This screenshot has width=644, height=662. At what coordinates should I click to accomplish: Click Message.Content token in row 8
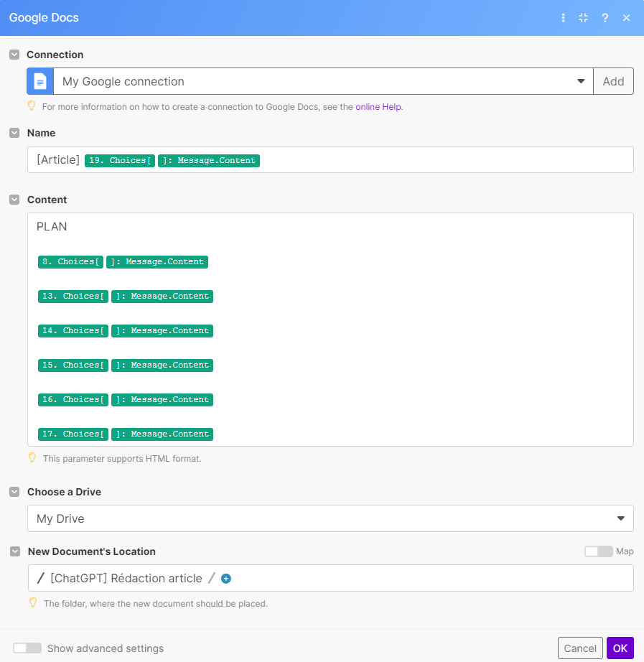[157, 262]
